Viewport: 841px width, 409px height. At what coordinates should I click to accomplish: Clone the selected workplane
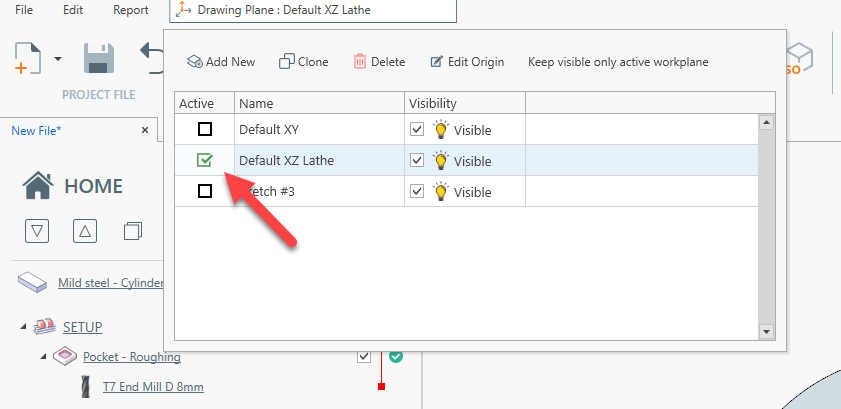point(304,62)
